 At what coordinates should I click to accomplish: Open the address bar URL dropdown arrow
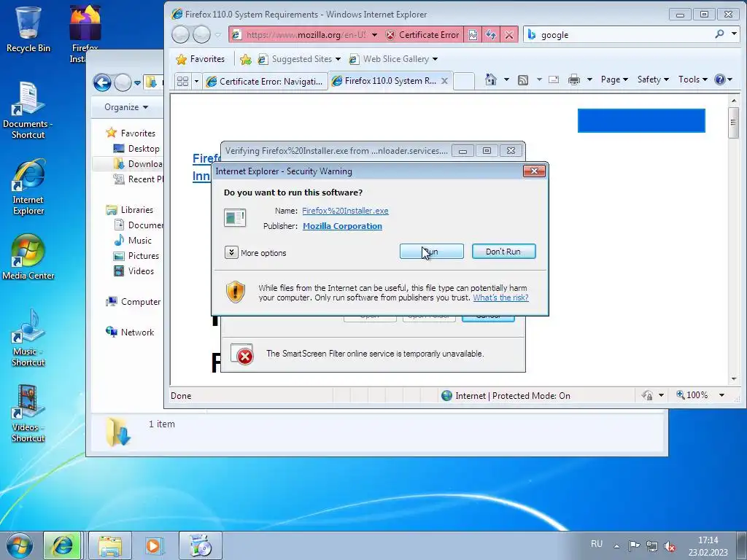pos(374,35)
